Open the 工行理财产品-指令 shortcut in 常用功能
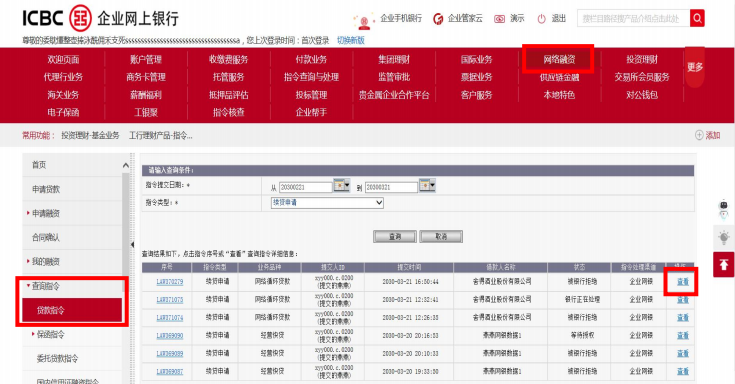This screenshot has height=384, width=735. click(161, 135)
